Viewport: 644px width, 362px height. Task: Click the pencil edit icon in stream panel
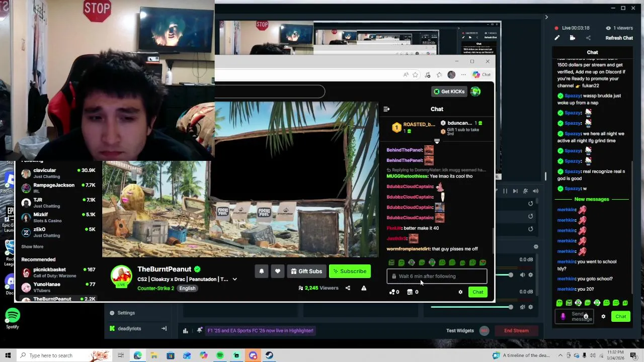pos(557,38)
